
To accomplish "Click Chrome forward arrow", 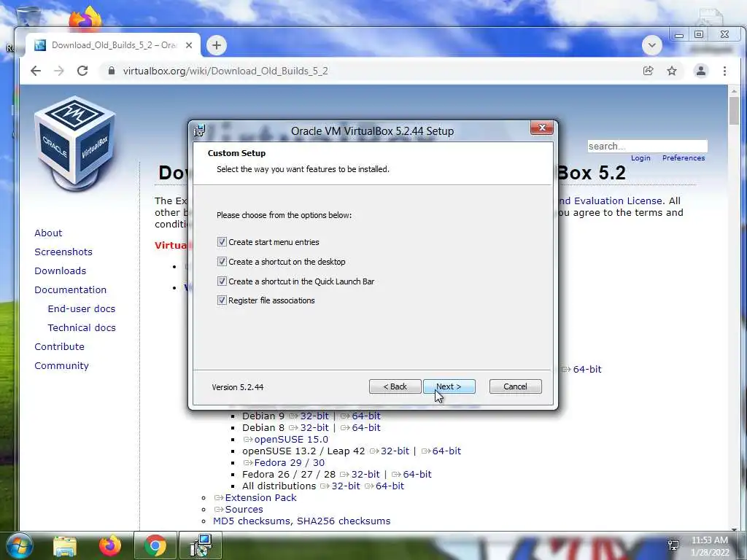I will point(59,71).
